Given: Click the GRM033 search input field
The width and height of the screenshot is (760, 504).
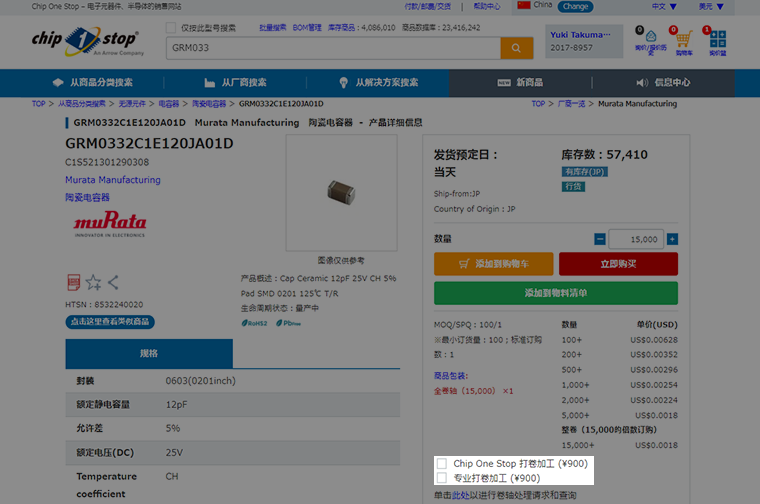Looking at the screenshot, I should pyautogui.click(x=333, y=48).
